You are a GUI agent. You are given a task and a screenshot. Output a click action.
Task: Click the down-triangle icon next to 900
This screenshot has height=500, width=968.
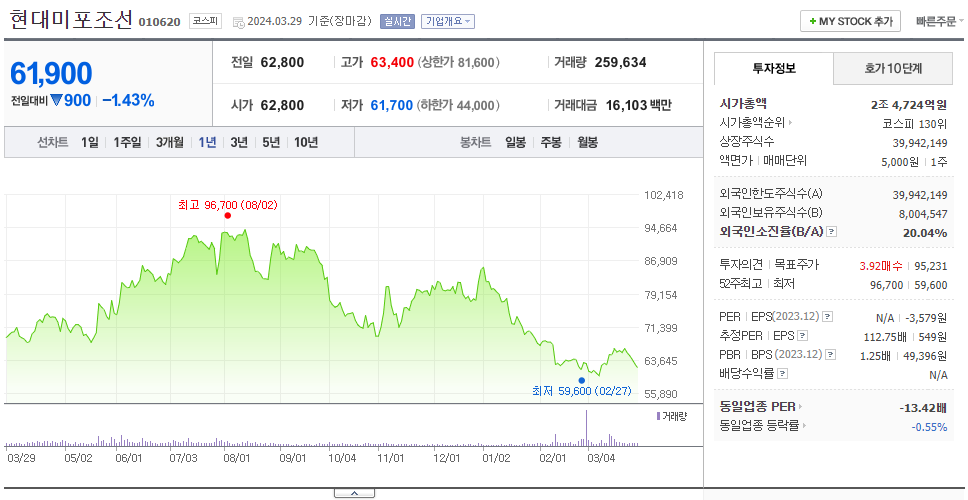[56, 101]
